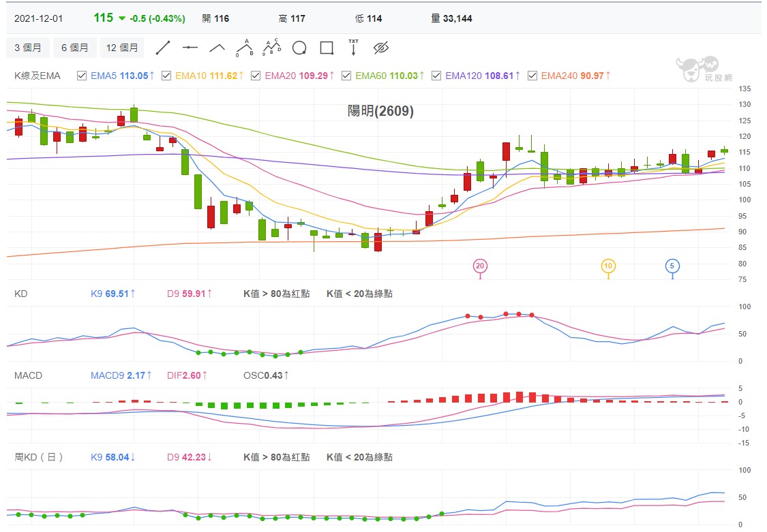Select the rectangle drawing tool

(327, 48)
